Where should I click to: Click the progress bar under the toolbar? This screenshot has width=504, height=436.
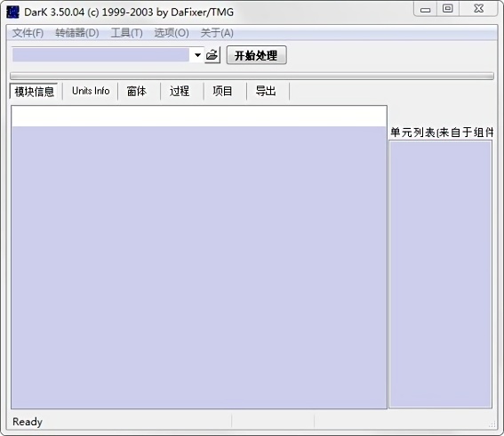tap(252, 76)
